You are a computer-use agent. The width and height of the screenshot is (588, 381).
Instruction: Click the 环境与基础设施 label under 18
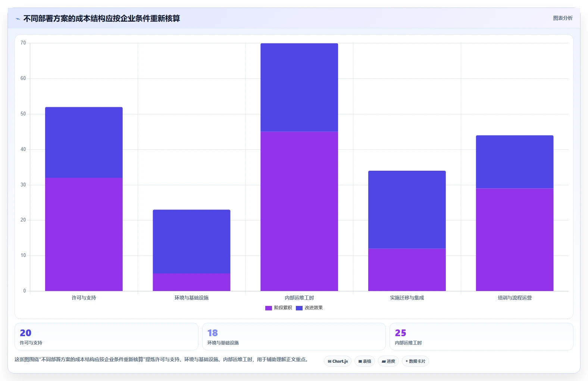tap(223, 343)
